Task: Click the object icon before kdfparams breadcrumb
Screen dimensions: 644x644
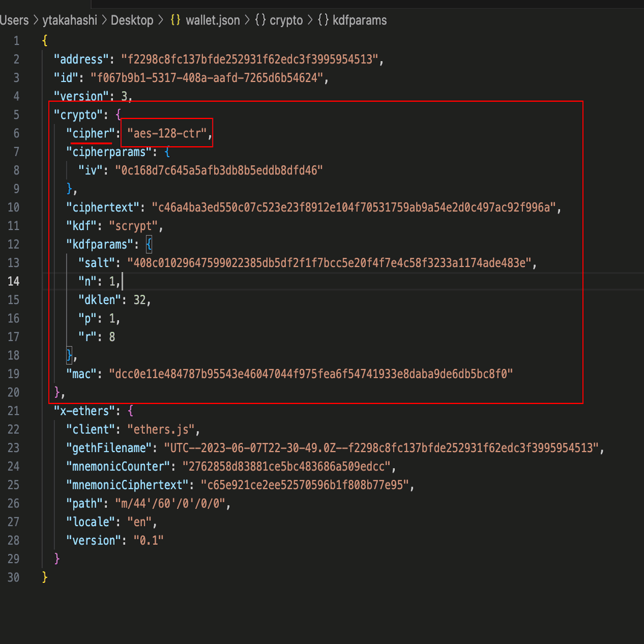Action: [323, 20]
